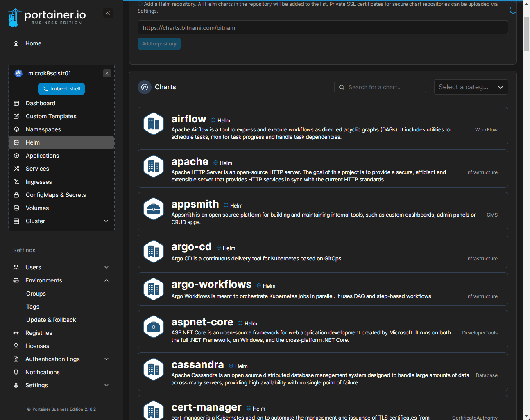Image resolution: width=530 pixels, height=420 pixels.
Task: Open the kubectl shell
Action: (61, 89)
